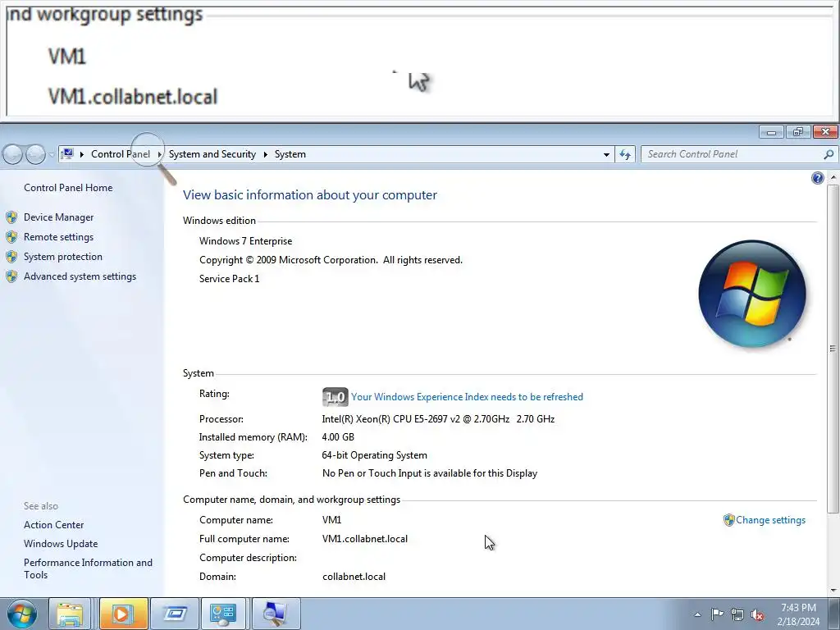Image resolution: width=840 pixels, height=630 pixels.
Task: Open Advanced system settings link
Action: (x=80, y=277)
